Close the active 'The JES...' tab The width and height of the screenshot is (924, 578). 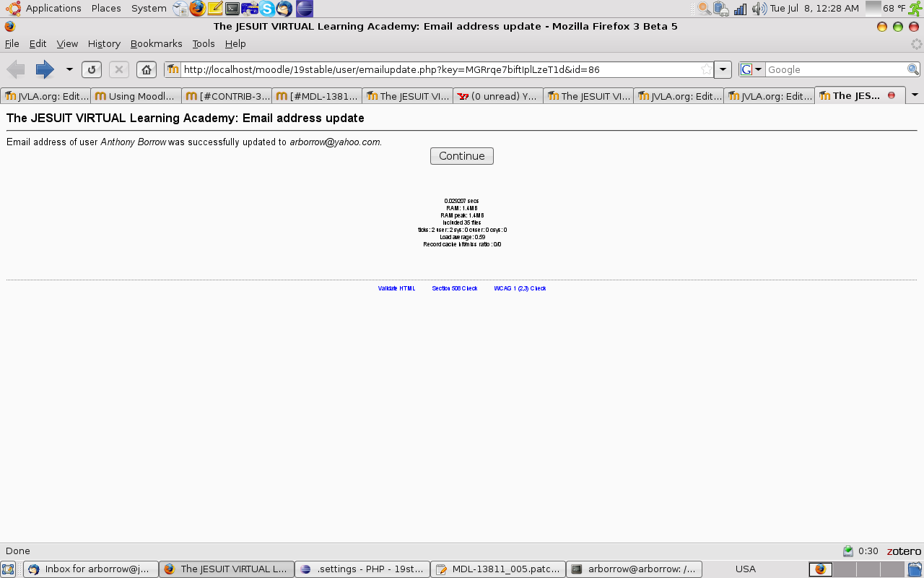point(892,95)
